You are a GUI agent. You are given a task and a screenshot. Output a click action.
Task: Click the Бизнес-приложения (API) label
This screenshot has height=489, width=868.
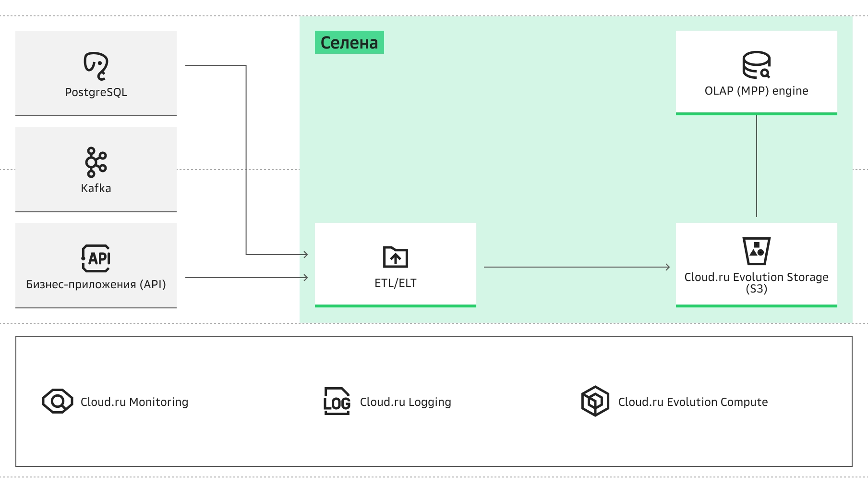pyautogui.click(x=96, y=284)
